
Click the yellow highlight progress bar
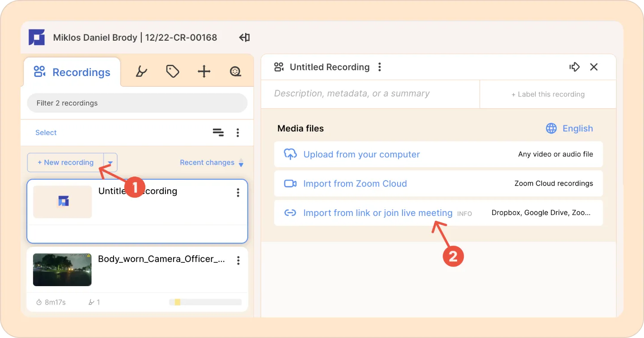[x=205, y=302]
